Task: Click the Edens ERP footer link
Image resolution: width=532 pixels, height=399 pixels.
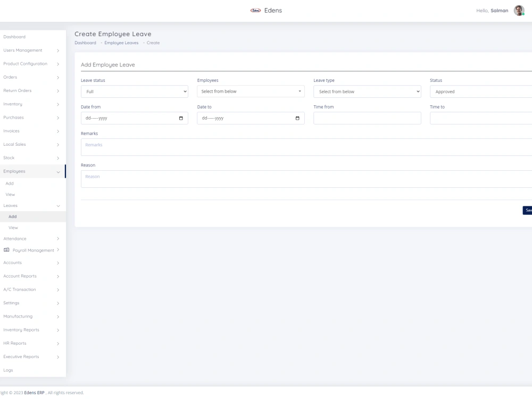Action: click(34, 393)
